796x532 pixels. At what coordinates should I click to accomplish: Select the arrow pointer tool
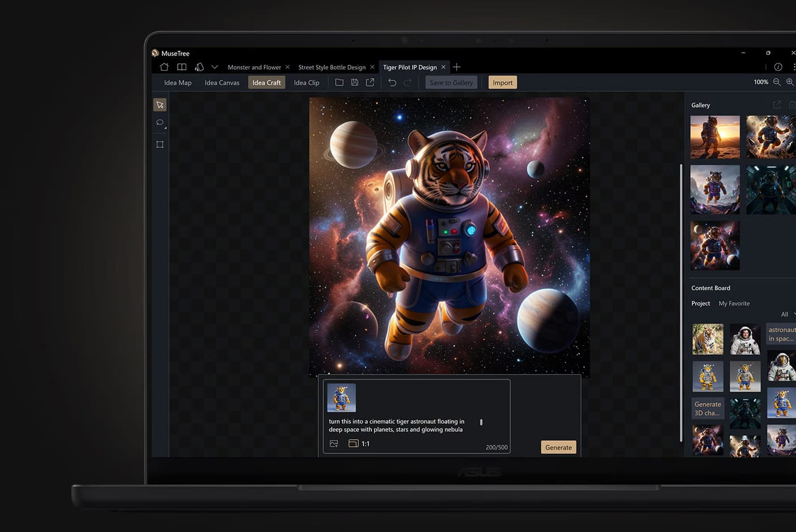[160, 105]
